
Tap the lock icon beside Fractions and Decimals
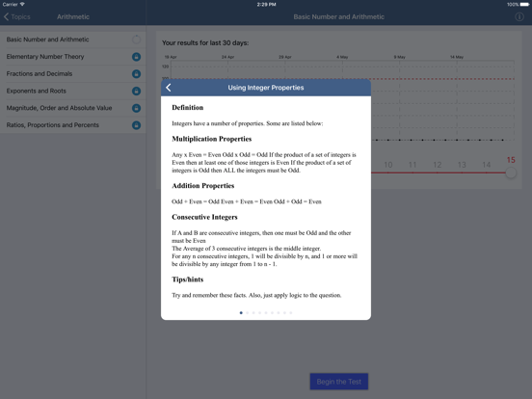[x=136, y=73]
